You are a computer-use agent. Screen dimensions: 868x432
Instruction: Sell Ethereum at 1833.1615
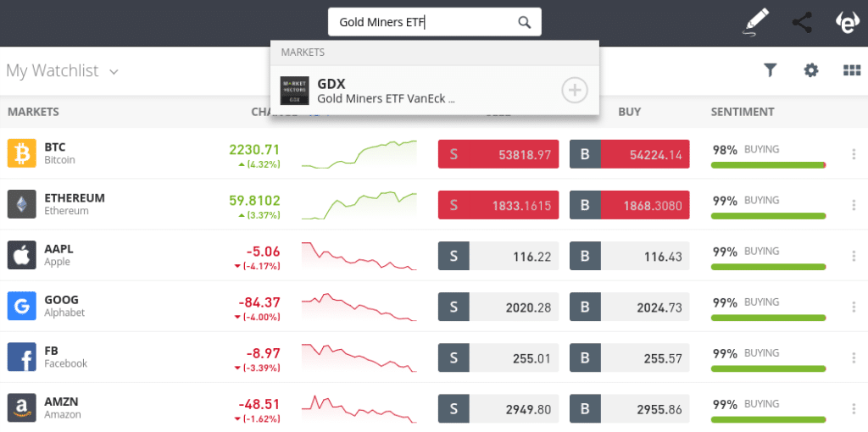[498, 205]
